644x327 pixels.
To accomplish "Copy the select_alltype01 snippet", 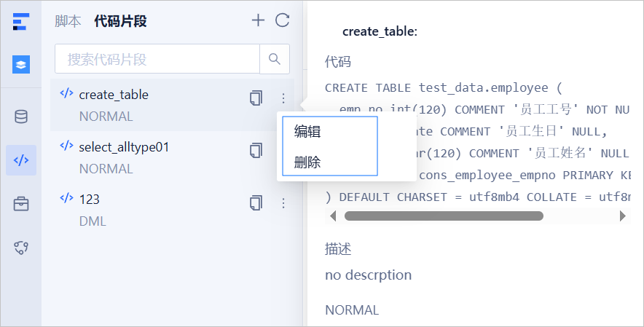I will [x=256, y=150].
